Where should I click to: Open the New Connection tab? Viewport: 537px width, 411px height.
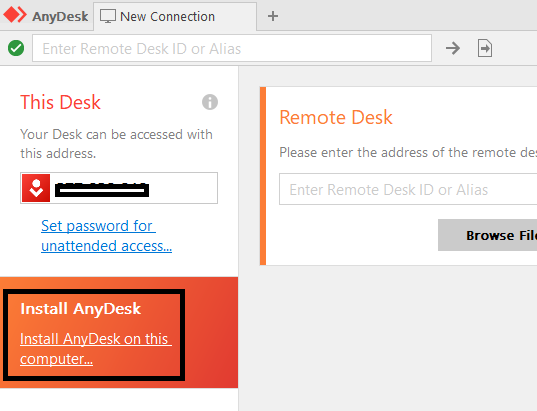click(x=175, y=16)
